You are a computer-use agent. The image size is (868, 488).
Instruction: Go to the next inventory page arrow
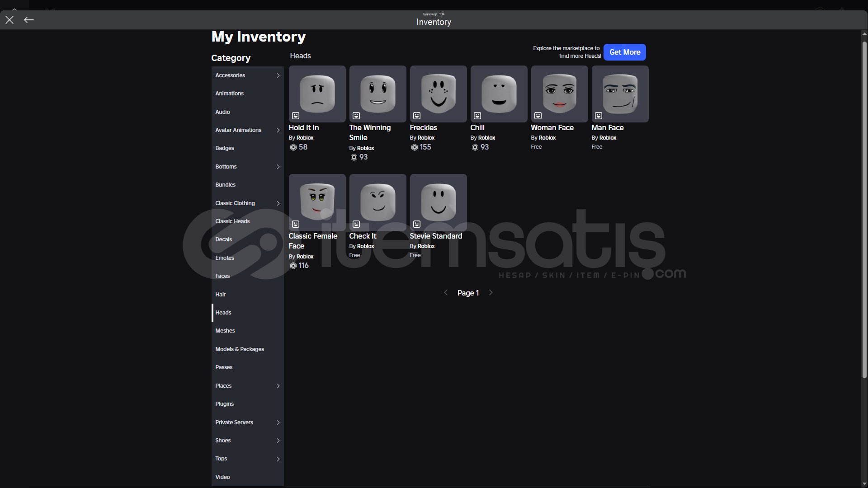[x=491, y=292]
